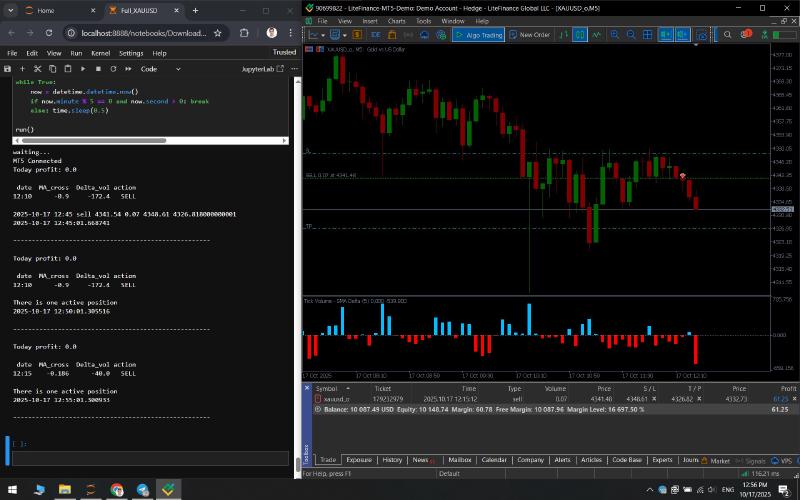Switch chart to bar chart mode
Viewport: 800px width, 500px height.
[x=564, y=35]
